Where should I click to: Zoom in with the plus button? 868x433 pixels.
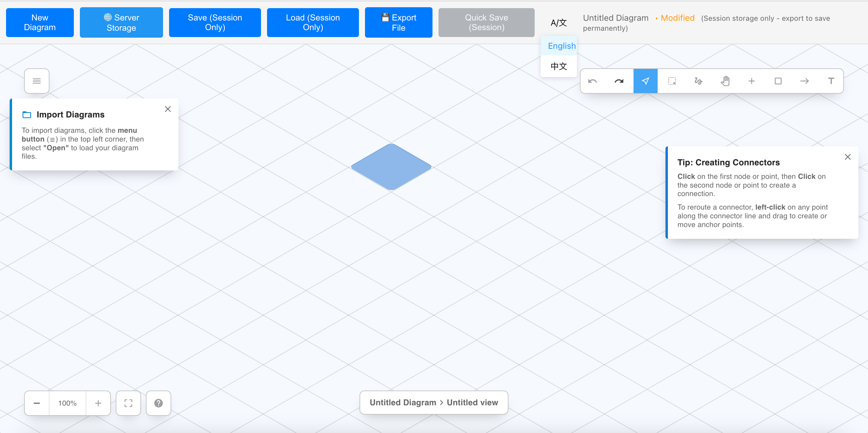tap(98, 403)
